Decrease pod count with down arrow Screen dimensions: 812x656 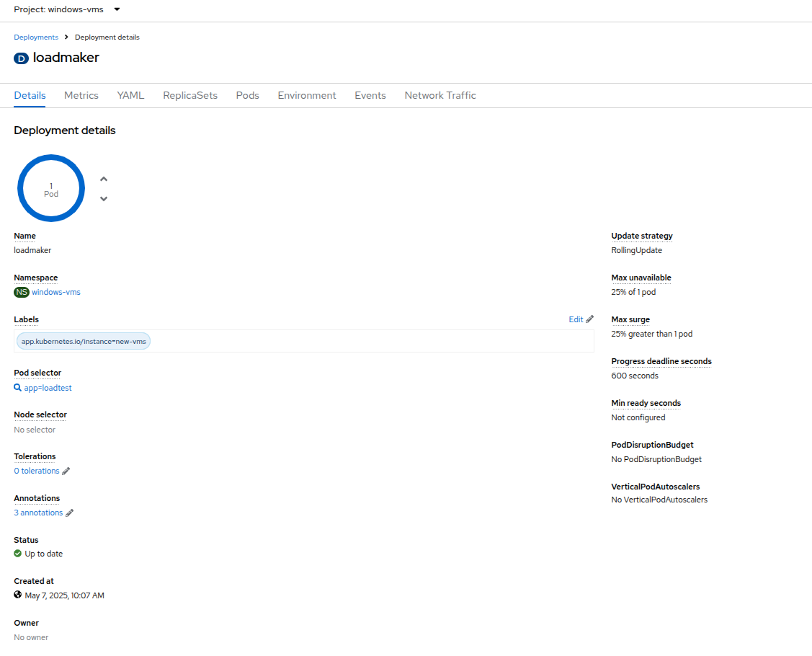pyautogui.click(x=104, y=198)
